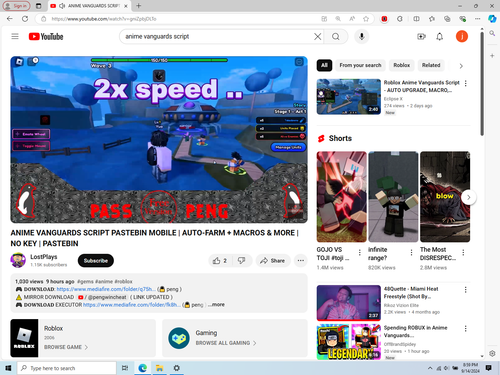Expand Browse All Gaming
500x375 pixels.
click(x=226, y=343)
